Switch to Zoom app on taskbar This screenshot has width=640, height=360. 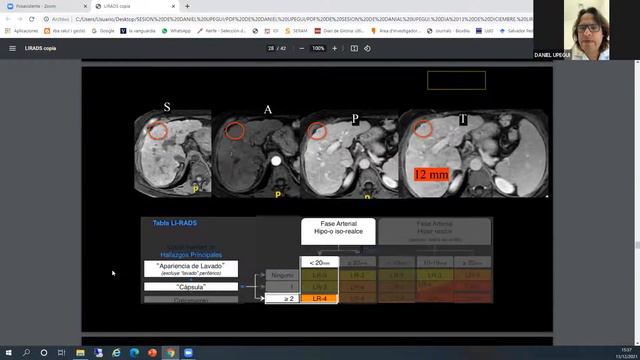point(188,353)
